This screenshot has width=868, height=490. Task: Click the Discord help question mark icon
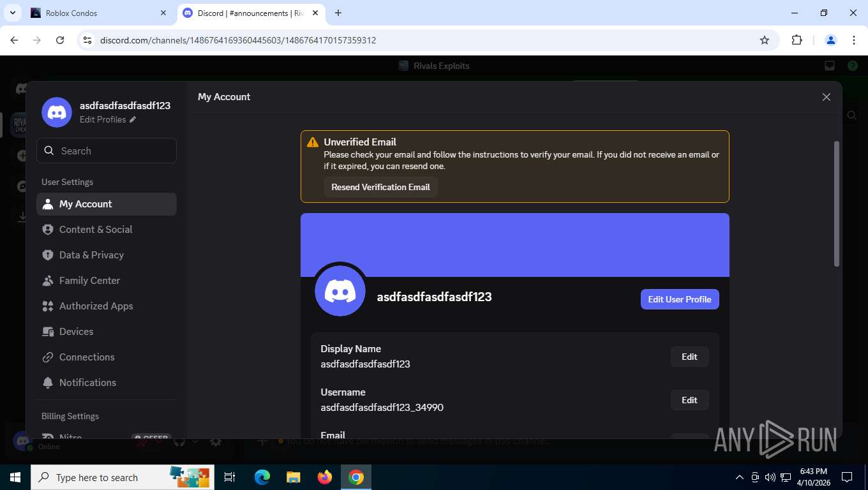point(853,66)
